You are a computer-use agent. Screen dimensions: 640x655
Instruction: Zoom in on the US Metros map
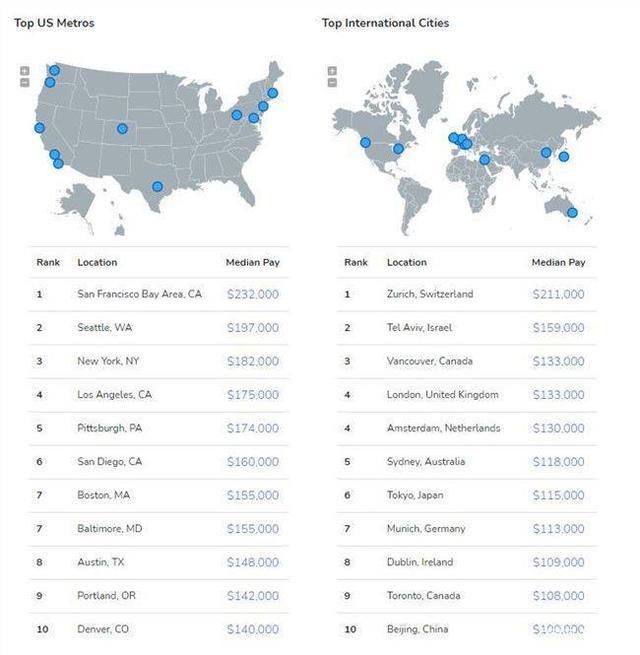tap(24, 71)
